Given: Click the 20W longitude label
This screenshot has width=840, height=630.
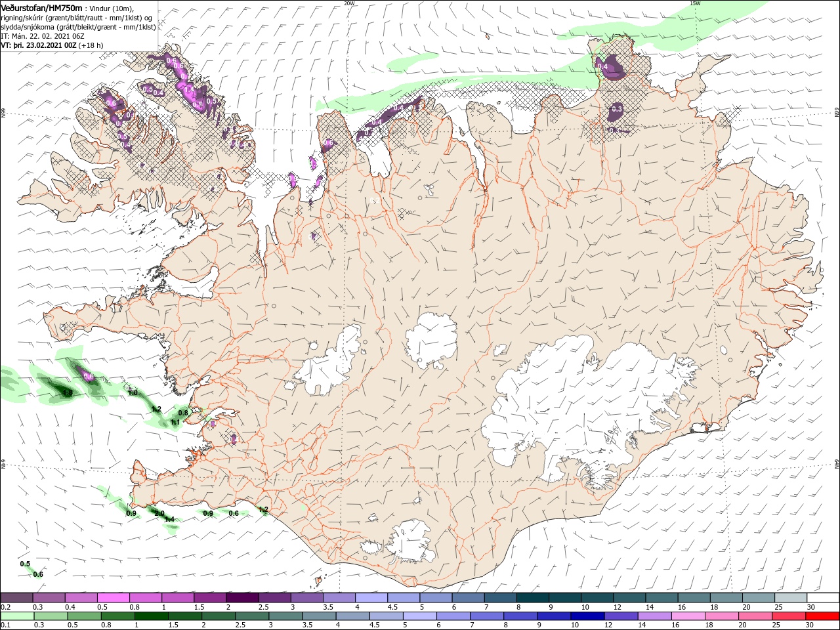Looking at the screenshot, I should 349,3.
